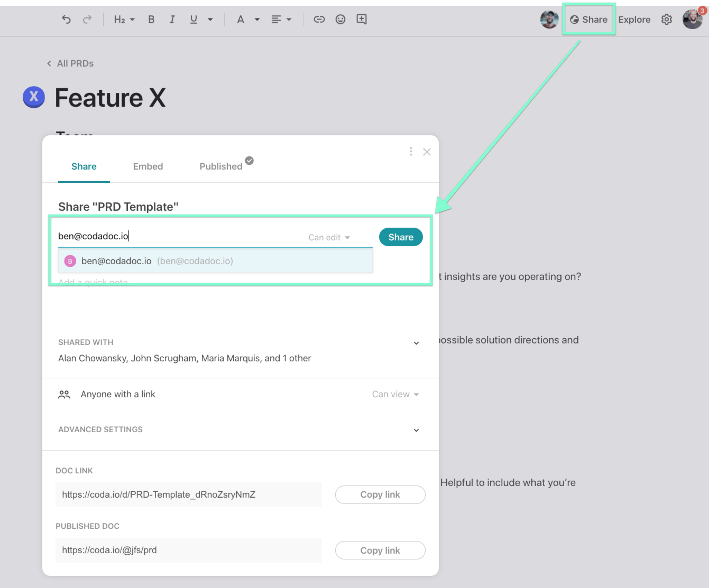Close the share dialog
This screenshot has height=588, width=709.
(x=427, y=152)
